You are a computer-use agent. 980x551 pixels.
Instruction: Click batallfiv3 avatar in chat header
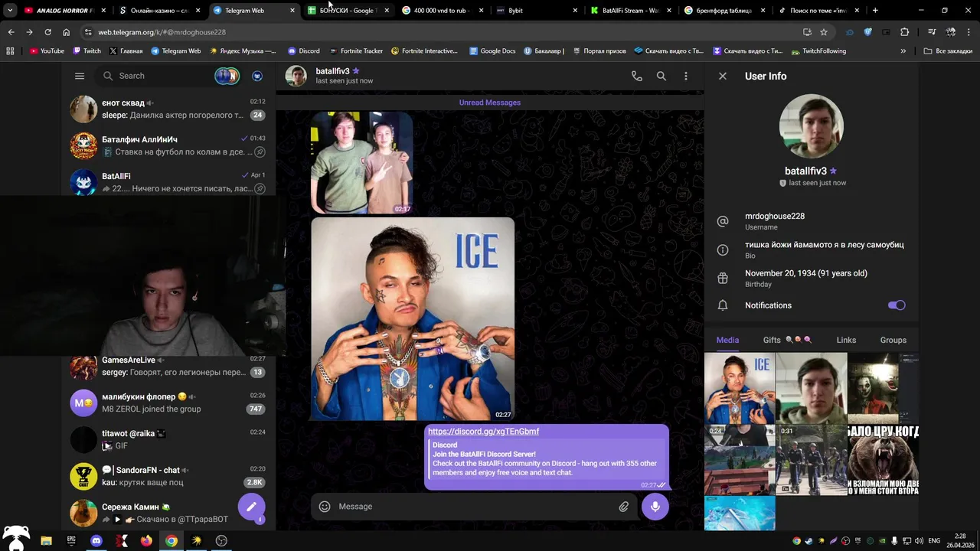pos(296,76)
